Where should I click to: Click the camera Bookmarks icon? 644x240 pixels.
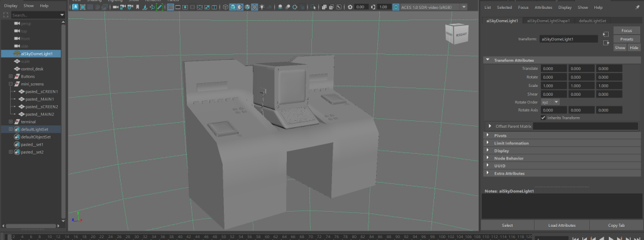coord(138,7)
